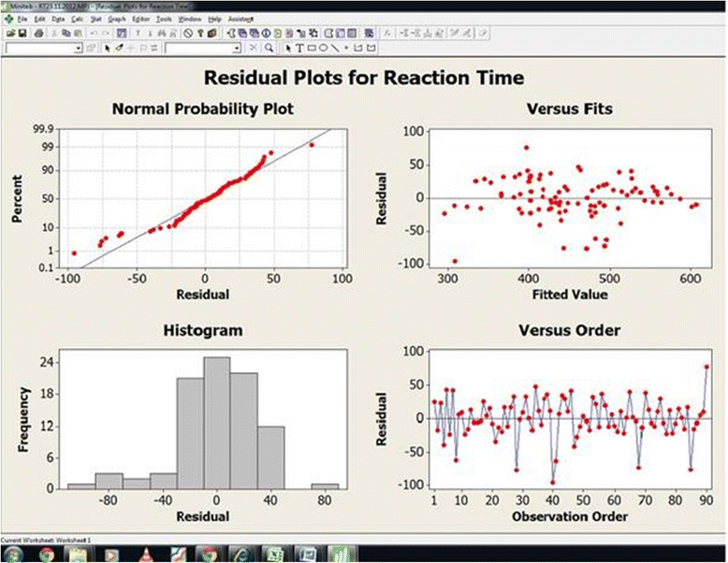Open the Editor menu

(x=140, y=19)
